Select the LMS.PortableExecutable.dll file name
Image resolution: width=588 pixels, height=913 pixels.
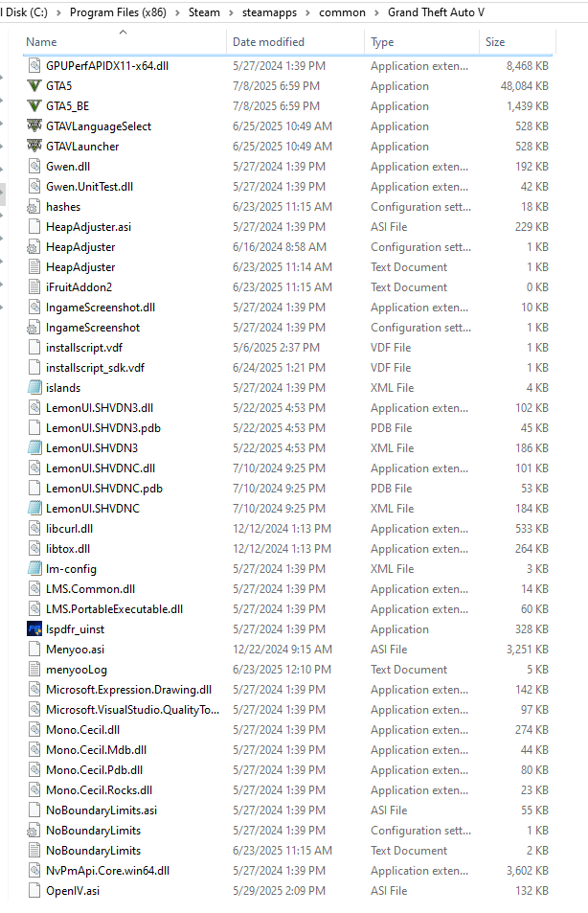pyautogui.click(x=115, y=609)
